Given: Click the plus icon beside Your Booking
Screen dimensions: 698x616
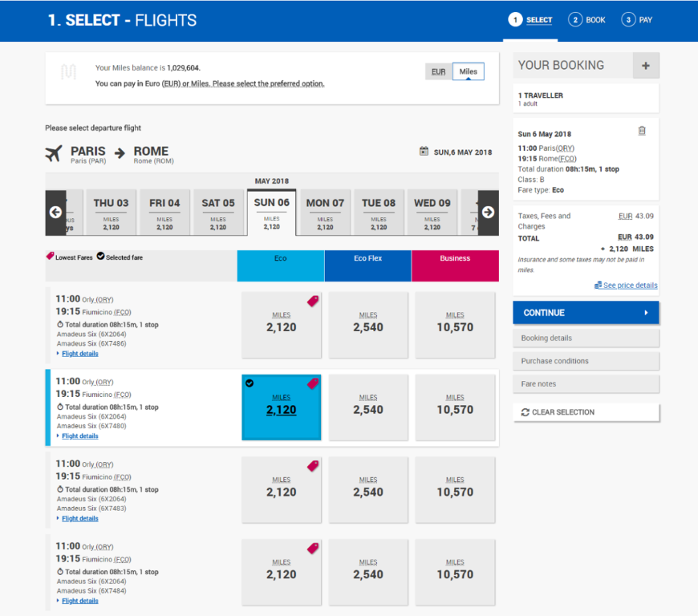Looking at the screenshot, I should point(646,66).
